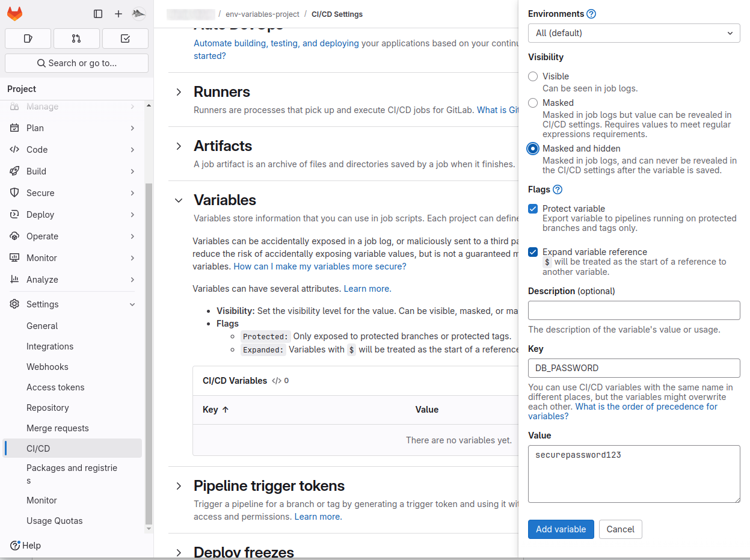Select Visible visibility option
Screen dimensions: 750x560
(533, 76)
